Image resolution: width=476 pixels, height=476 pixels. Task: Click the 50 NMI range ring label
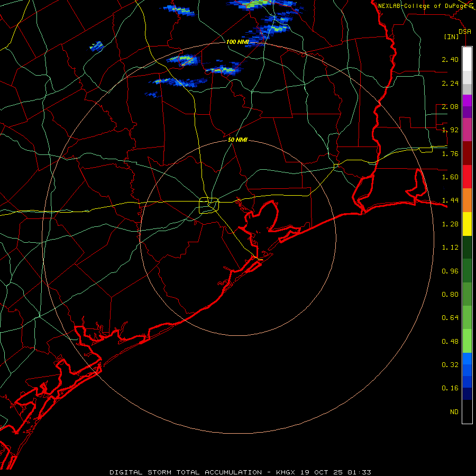(x=237, y=140)
